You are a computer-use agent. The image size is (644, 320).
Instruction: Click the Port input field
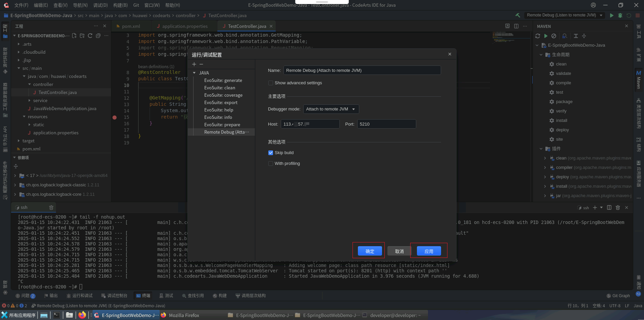[386, 124]
